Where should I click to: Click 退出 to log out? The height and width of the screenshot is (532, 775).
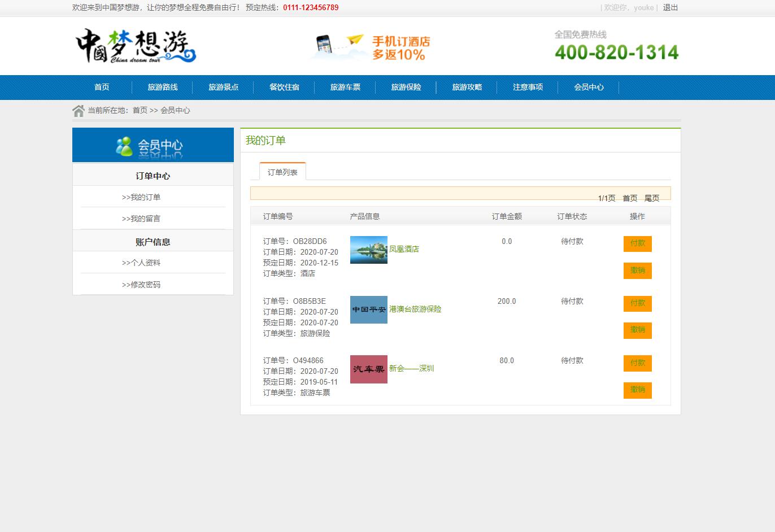[670, 8]
